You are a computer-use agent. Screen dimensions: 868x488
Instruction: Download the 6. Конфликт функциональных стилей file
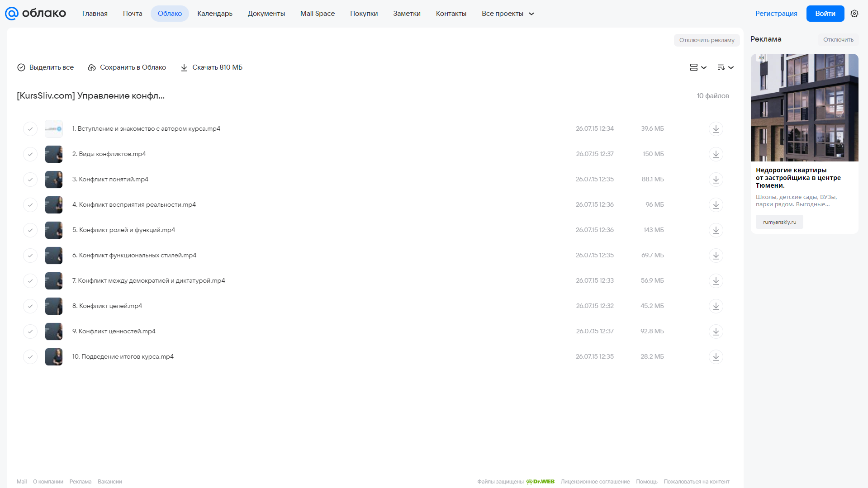coord(716,256)
